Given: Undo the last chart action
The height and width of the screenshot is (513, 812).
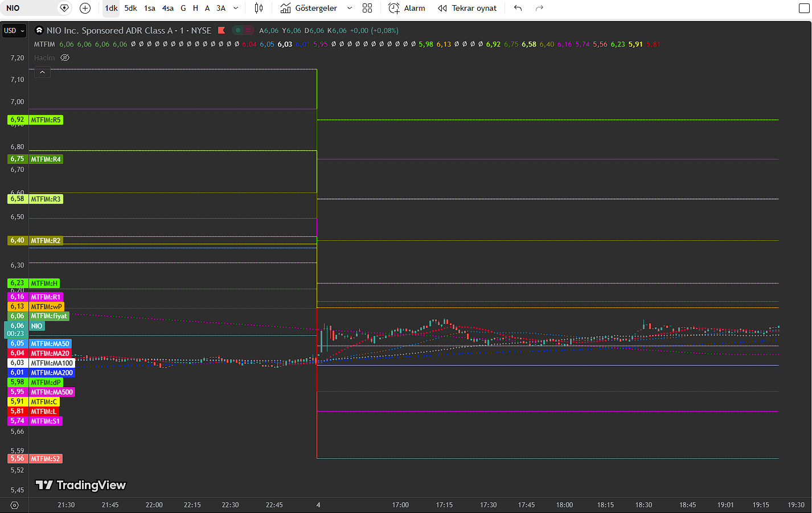Looking at the screenshot, I should tap(518, 8).
